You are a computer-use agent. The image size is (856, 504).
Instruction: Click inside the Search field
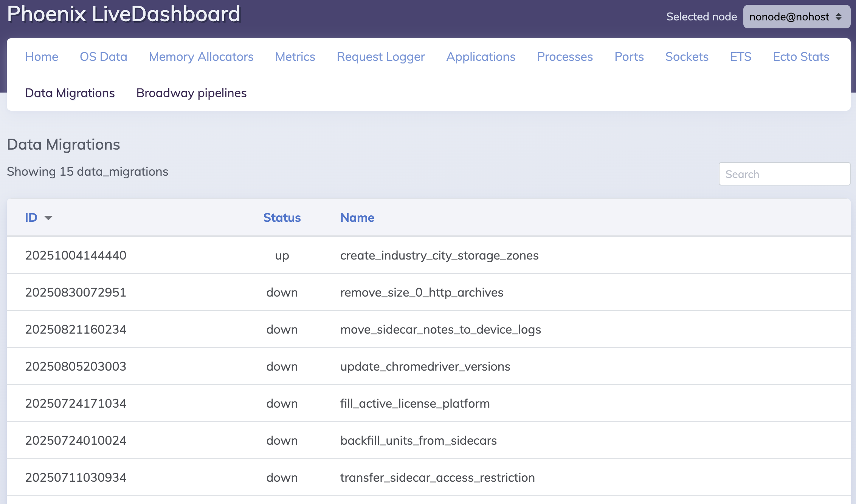tap(784, 174)
